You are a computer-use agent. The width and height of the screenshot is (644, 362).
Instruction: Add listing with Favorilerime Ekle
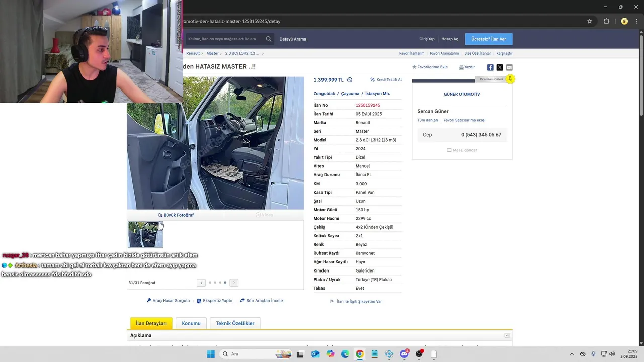pyautogui.click(x=430, y=67)
